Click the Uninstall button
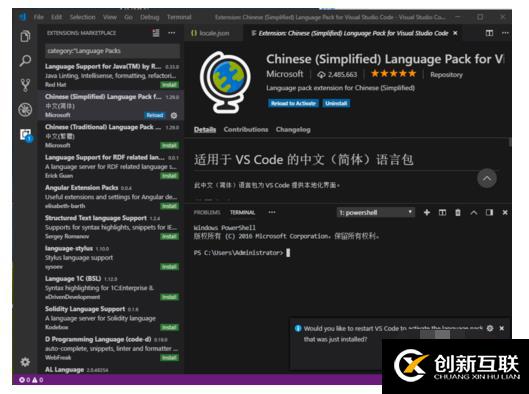 (336, 103)
